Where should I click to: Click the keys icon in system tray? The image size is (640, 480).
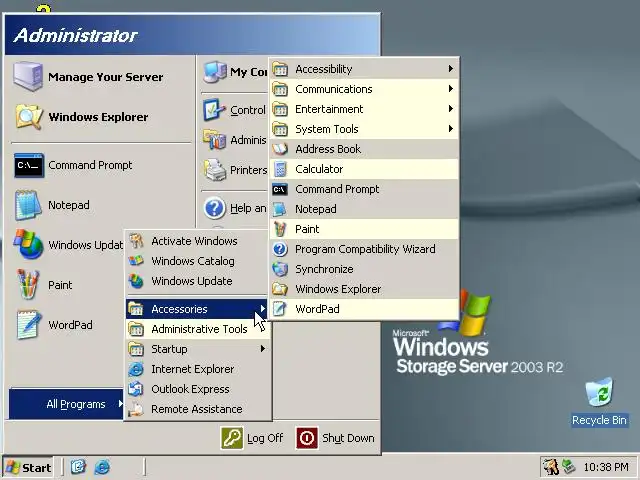pos(551,467)
